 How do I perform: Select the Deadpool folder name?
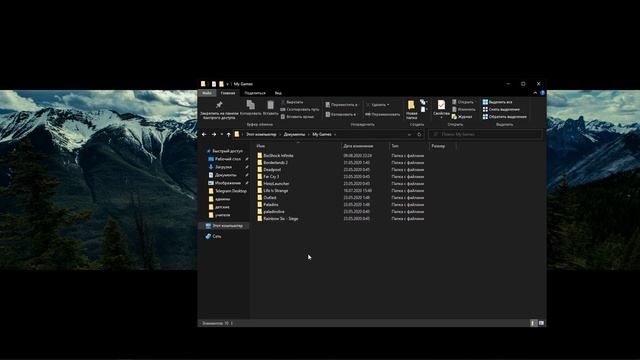(x=272, y=170)
